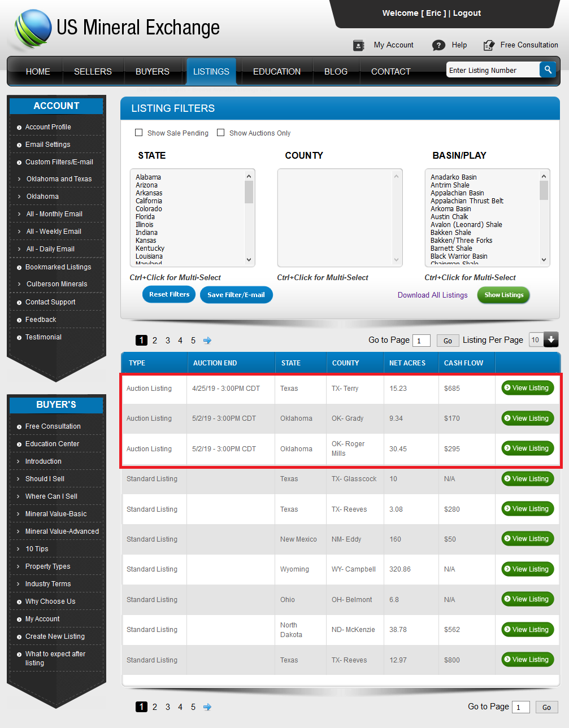Click the Help question mark icon
The height and width of the screenshot is (728, 569).
pos(438,45)
